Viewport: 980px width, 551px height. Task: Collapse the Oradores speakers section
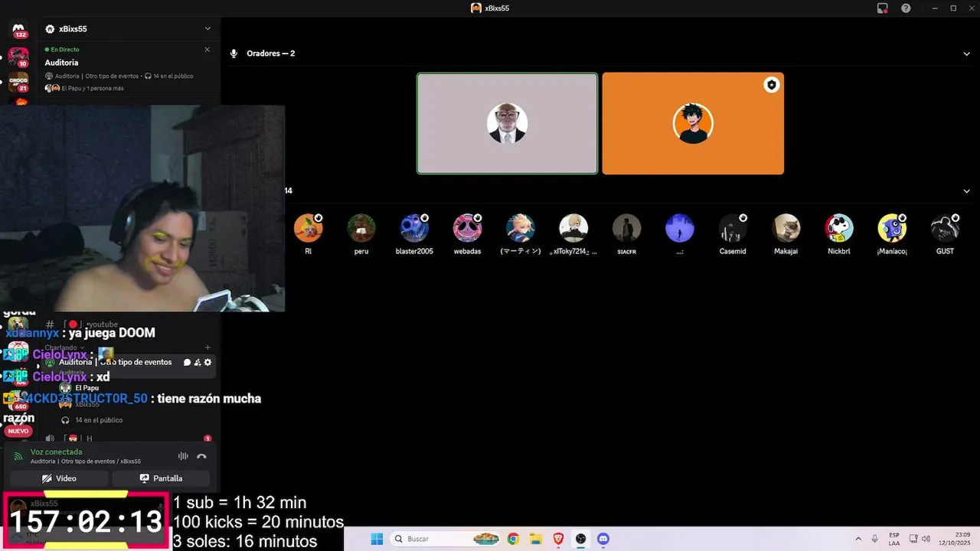pos(966,54)
